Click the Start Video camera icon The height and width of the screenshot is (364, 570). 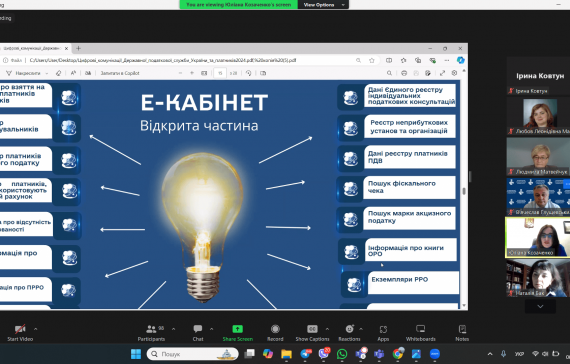pos(20,329)
